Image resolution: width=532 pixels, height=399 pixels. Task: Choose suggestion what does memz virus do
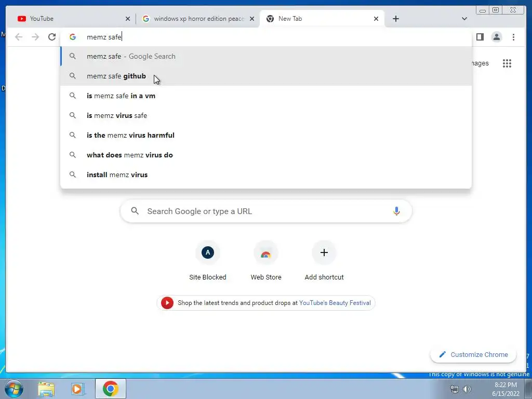tap(266, 155)
